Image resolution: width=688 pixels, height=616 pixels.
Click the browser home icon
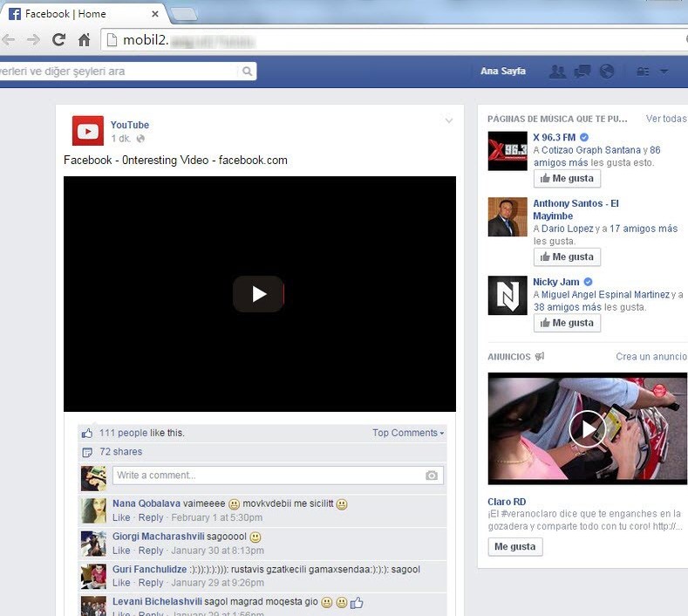pos(84,39)
